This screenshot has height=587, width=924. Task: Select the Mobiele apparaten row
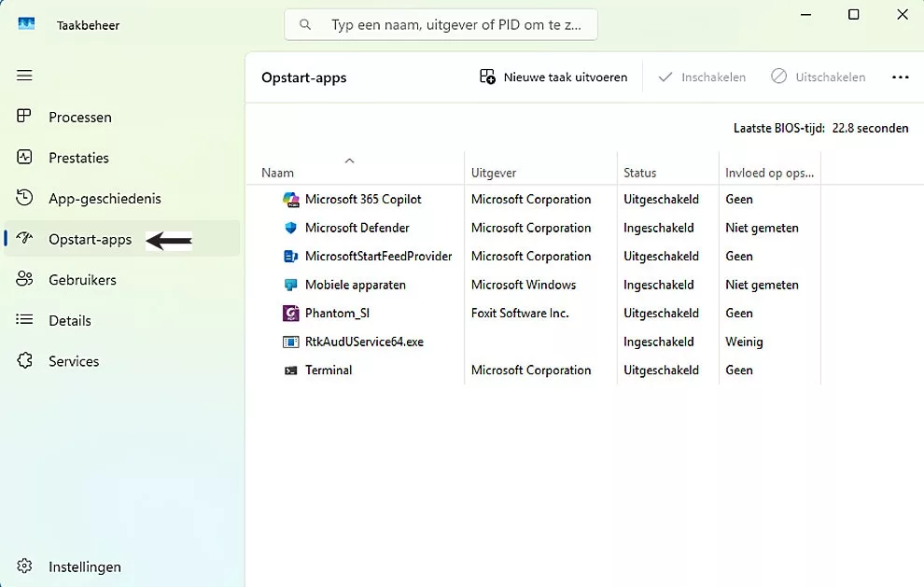click(x=533, y=285)
